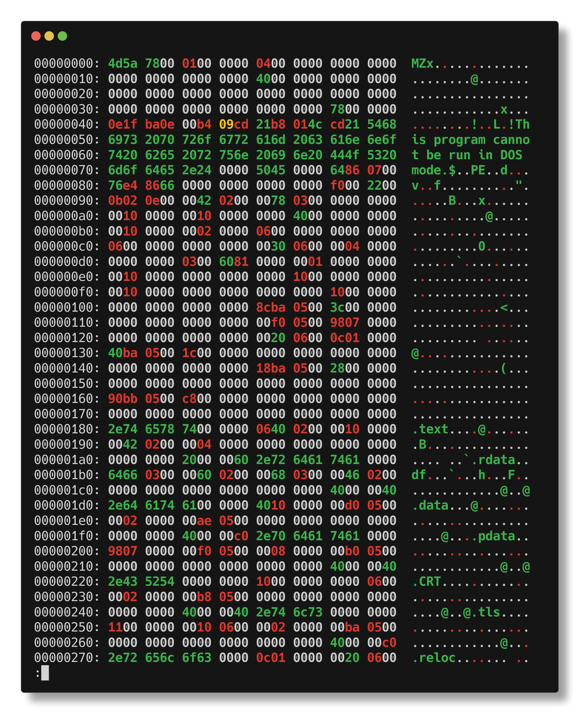588x722 pixels.
Task: Click the red close window button
Action: (36, 36)
